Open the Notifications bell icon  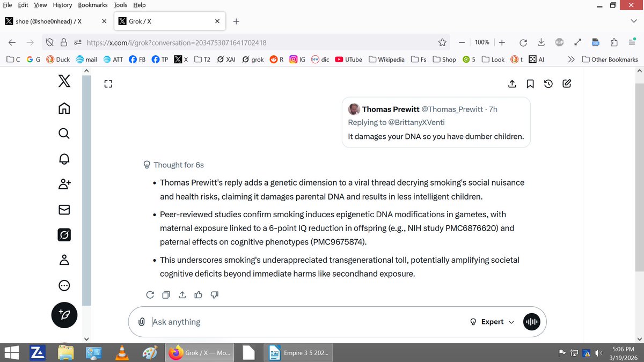click(x=64, y=159)
